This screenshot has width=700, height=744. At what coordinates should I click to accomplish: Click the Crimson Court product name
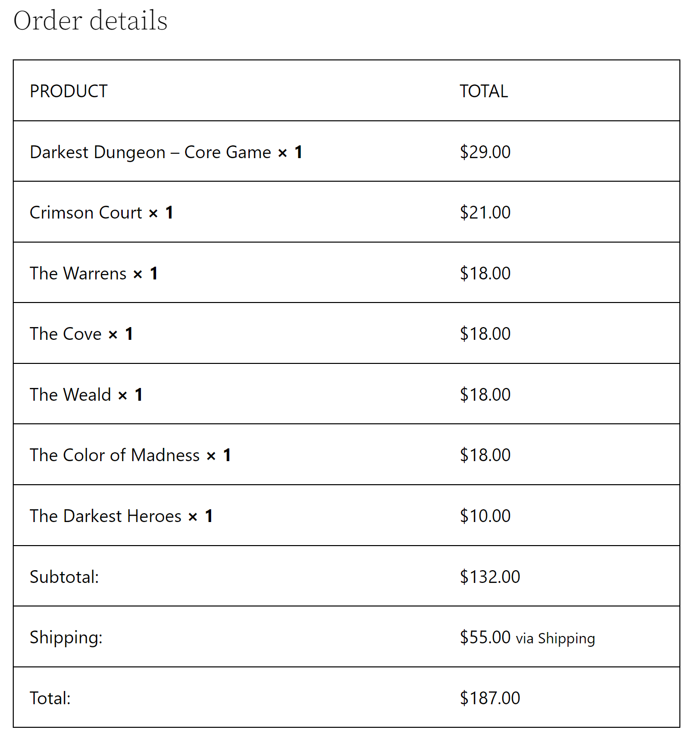tap(86, 213)
